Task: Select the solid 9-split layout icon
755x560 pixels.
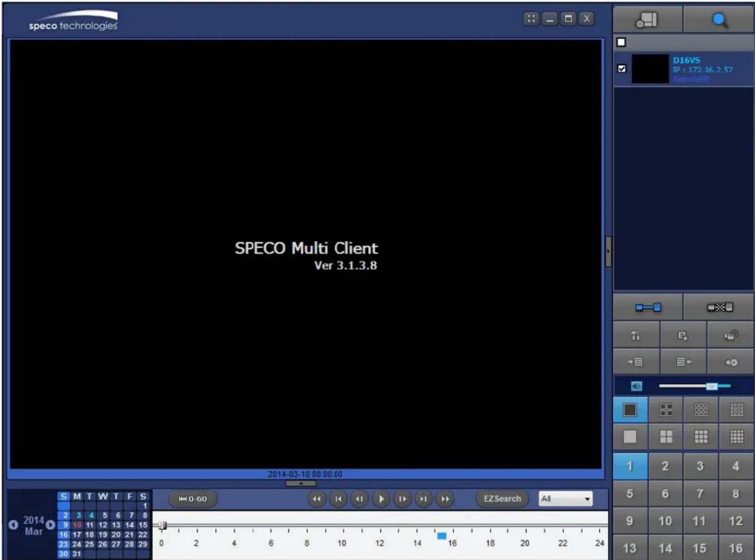Action: 701,436
